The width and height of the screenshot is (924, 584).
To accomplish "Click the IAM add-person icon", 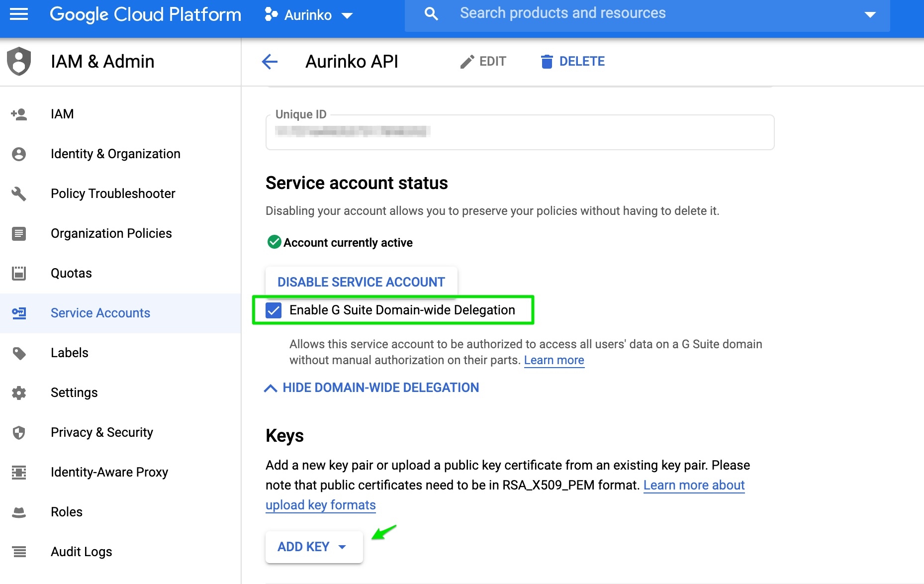I will coord(19,114).
